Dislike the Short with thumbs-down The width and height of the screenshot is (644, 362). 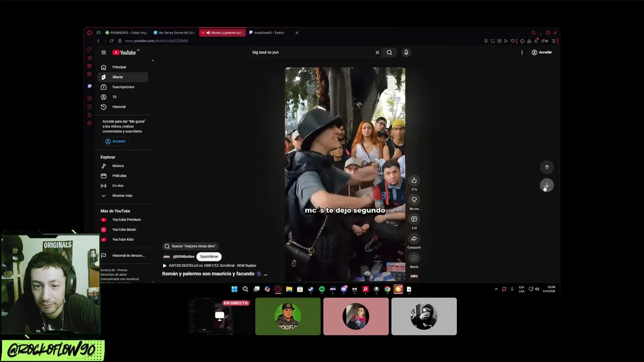click(414, 200)
